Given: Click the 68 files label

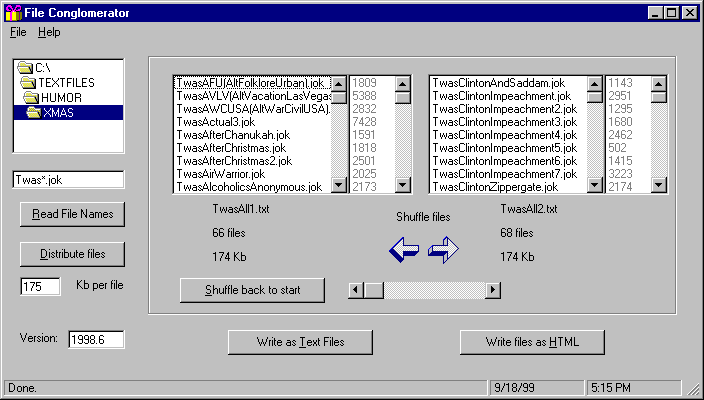Looking at the screenshot, I should tap(516, 233).
